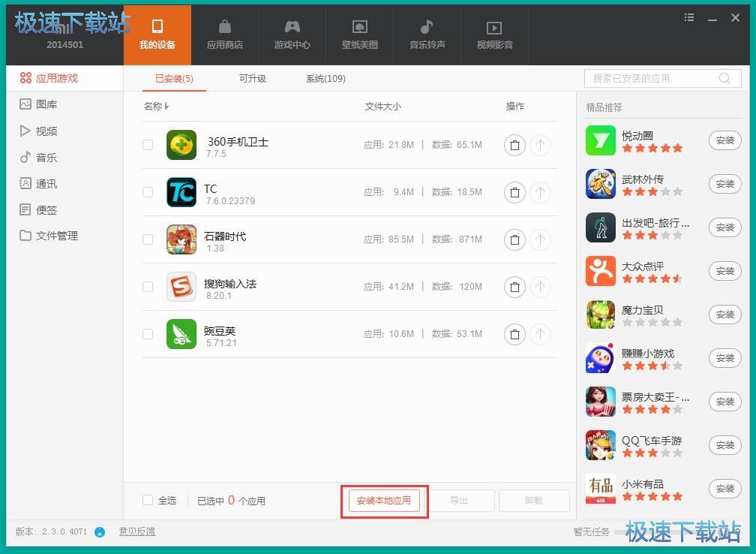Screen dimensions: 756x554
Task: Switch to the 音乐铃声 tab
Action: coord(427,35)
